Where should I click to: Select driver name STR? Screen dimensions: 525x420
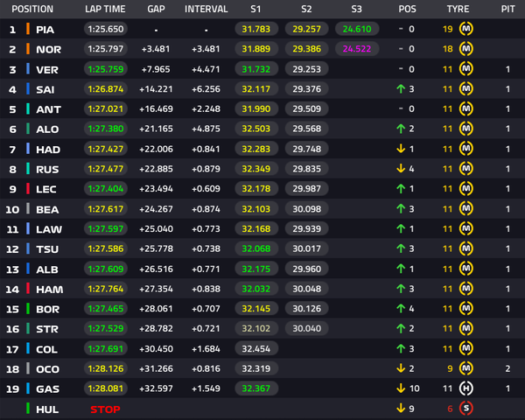[47, 329]
